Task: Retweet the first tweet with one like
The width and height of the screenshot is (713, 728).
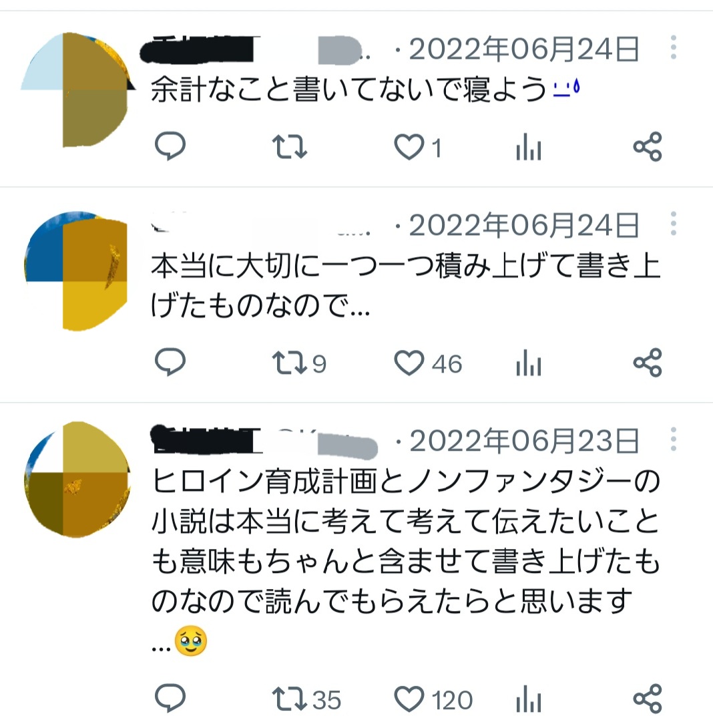Action: point(289,147)
